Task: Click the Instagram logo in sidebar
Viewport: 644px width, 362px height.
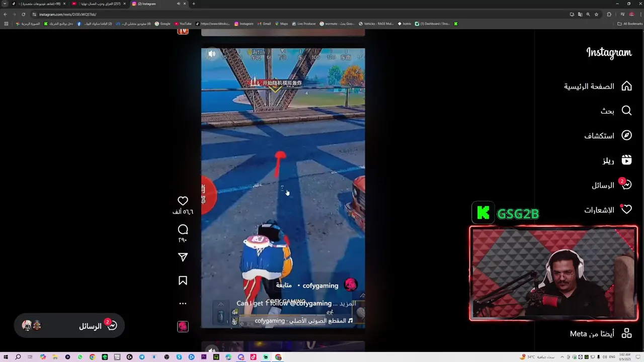Action: coord(609,53)
